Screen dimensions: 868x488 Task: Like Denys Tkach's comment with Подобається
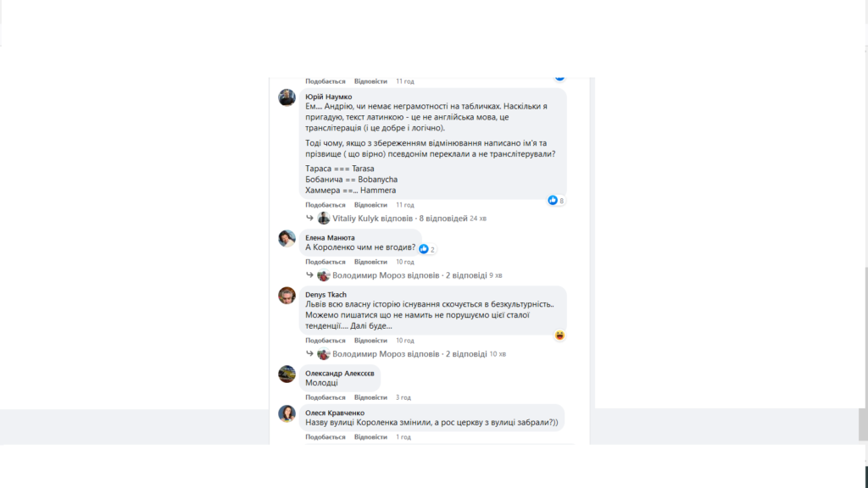(325, 341)
